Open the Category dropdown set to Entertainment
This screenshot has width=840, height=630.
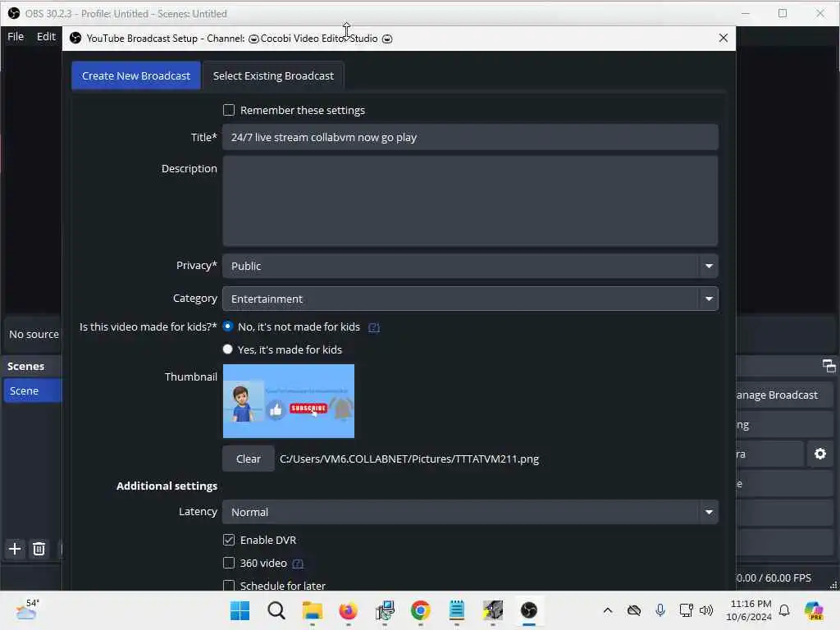470,299
